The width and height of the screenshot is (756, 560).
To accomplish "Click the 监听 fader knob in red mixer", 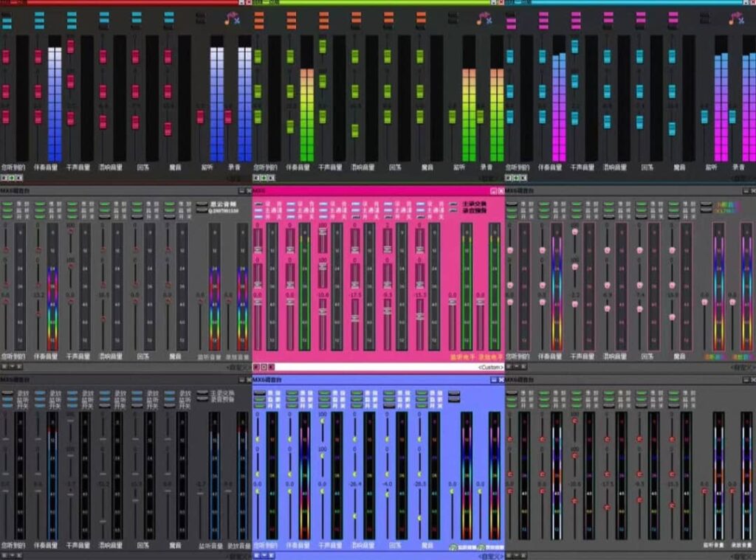I will tap(200, 117).
